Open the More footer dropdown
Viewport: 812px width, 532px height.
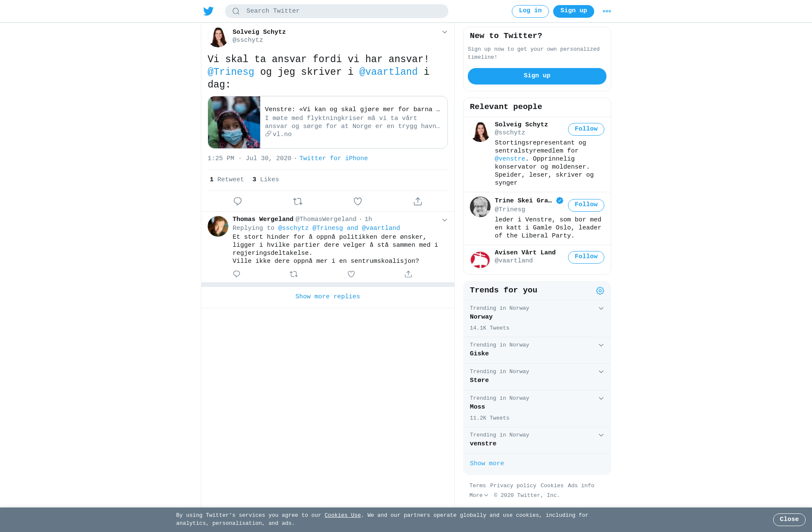tap(479, 496)
